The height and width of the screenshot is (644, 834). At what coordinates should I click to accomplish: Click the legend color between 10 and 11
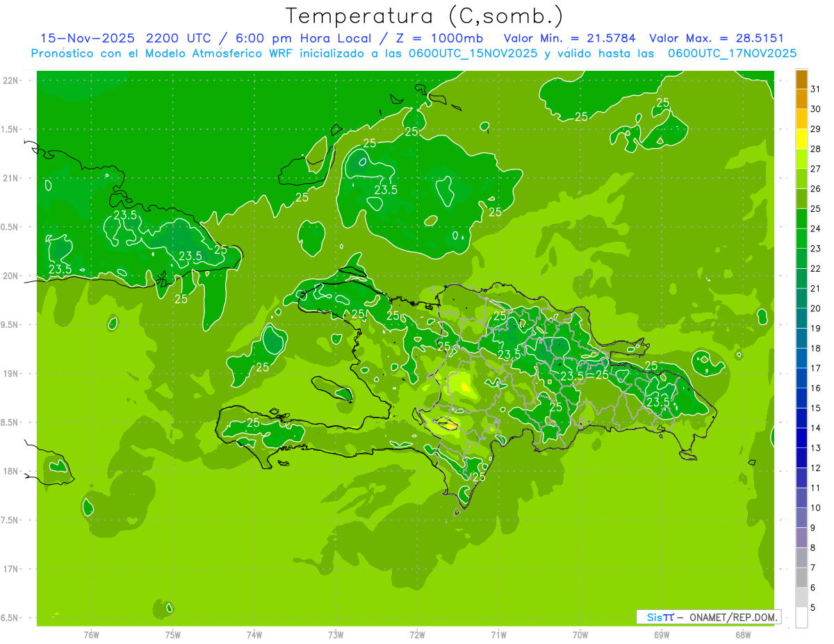801,498
